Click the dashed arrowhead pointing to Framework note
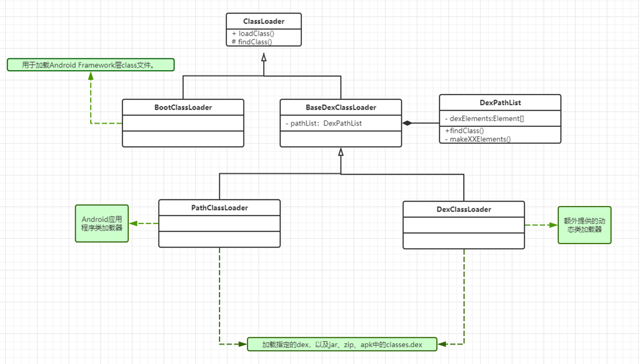This screenshot has height=364, width=639. pyautogui.click(x=91, y=74)
